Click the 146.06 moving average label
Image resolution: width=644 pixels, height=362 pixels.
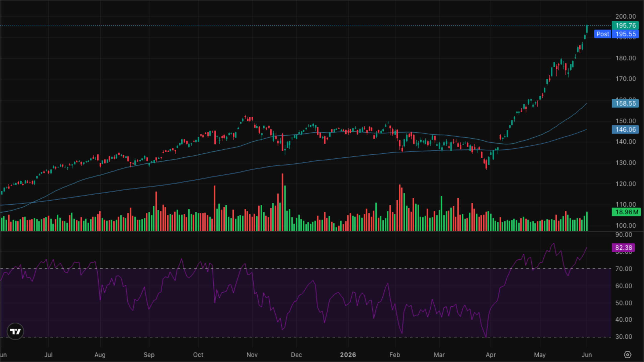click(x=625, y=129)
